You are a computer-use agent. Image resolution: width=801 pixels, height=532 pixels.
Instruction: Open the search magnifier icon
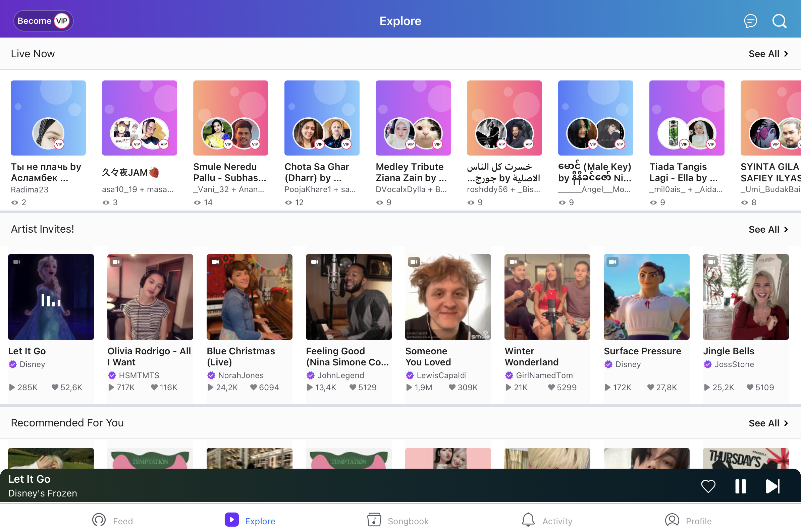coord(779,21)
